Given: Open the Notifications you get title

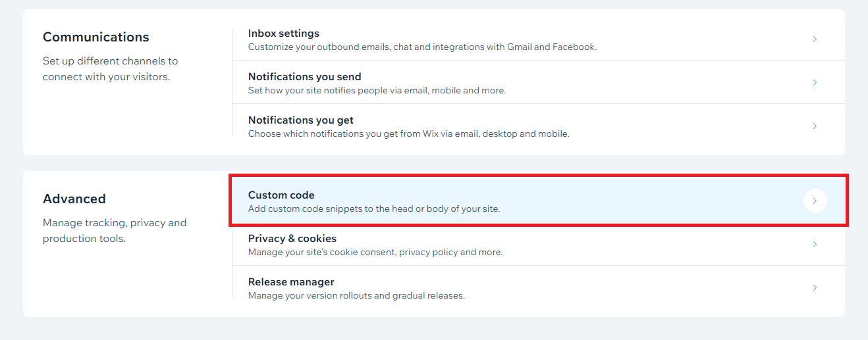Looking at the screenshot, I should [300, 120].
